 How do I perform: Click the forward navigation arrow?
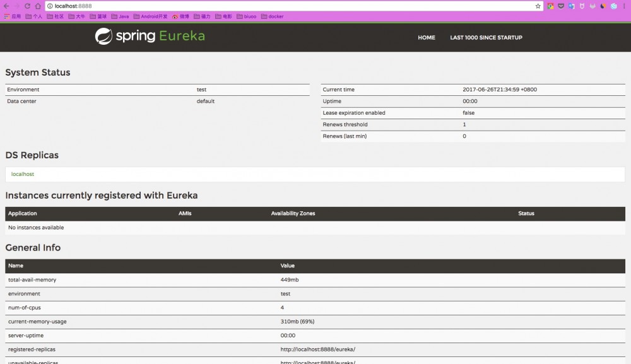point(17,5)
